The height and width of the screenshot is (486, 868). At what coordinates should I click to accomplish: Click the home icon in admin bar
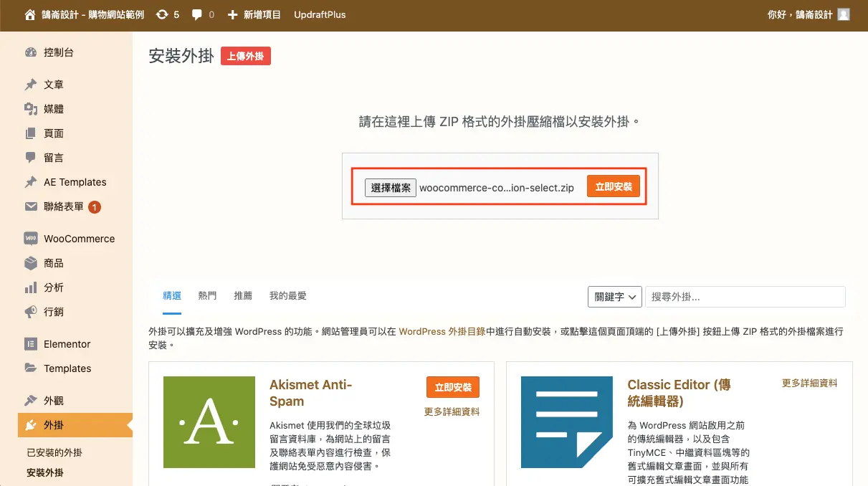pyautogui.click(x=29, y=14)
